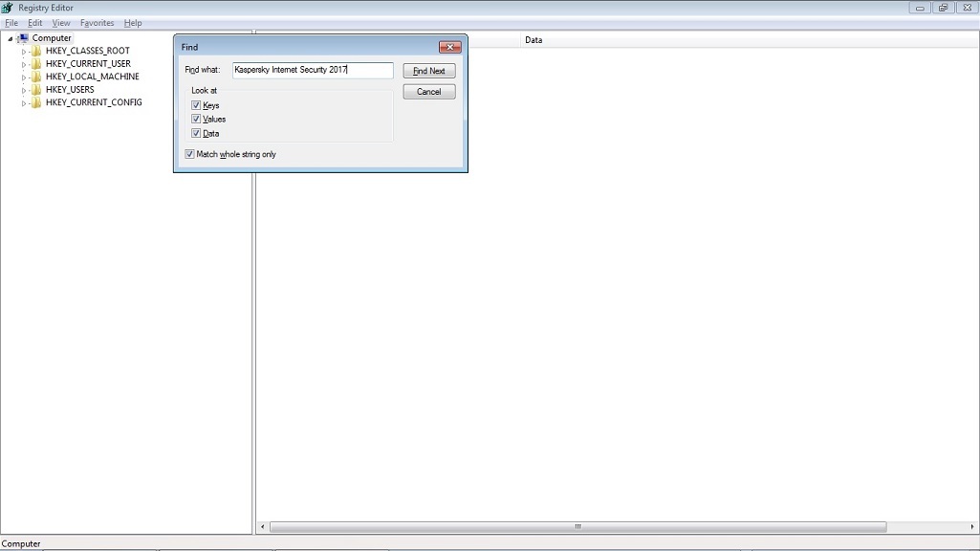Click the right scroll arrow
This screenshot has width=980, height=551.
click(x=972, y=527)
